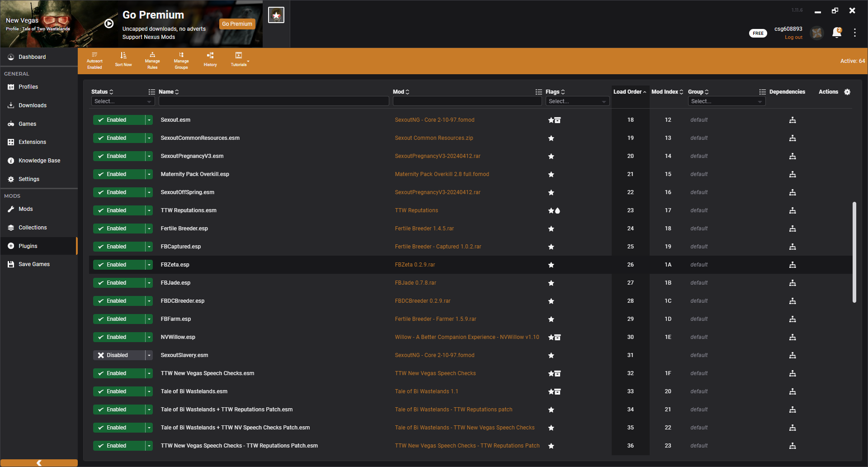Screen dimensions: 868x467
Task: Open Knowledge Base in the sidebar
Action: pos(39,161)
